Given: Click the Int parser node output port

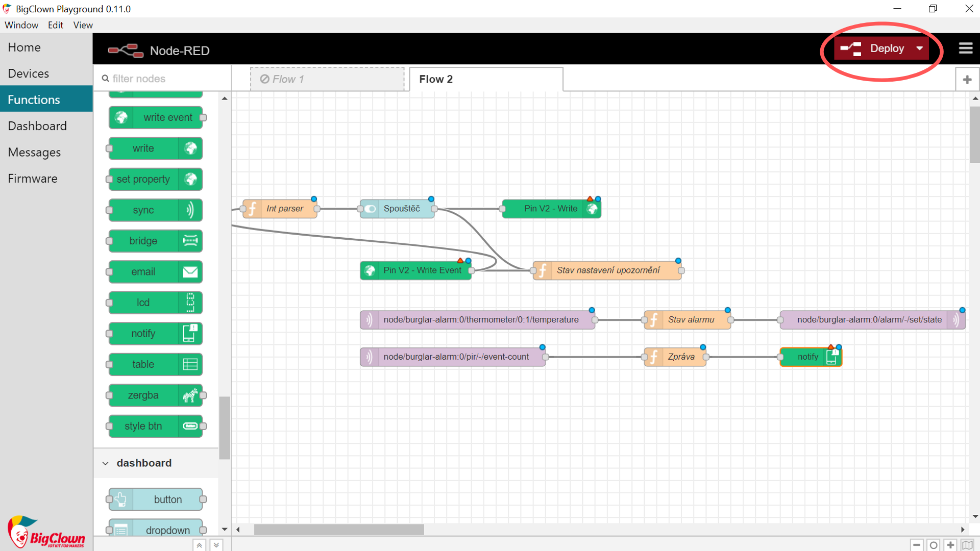Looking at the screenshot, I should 317,209.
